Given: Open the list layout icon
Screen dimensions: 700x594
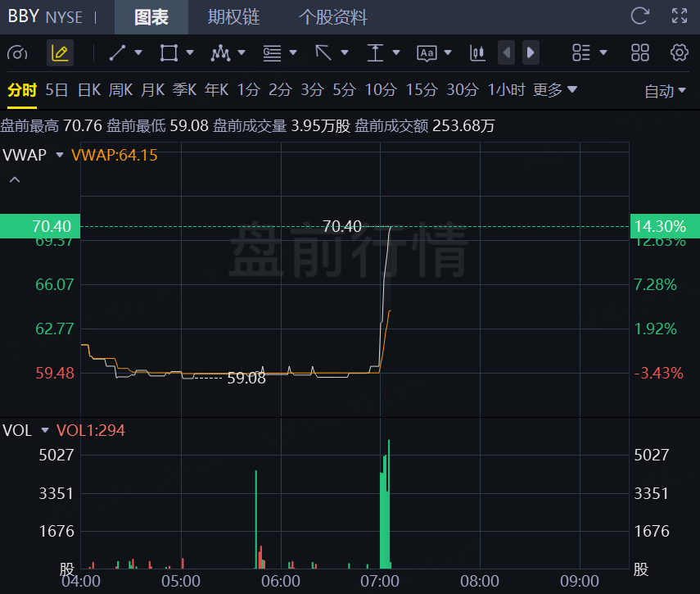Looking at the screenshot, I should [x=581, y=52].
